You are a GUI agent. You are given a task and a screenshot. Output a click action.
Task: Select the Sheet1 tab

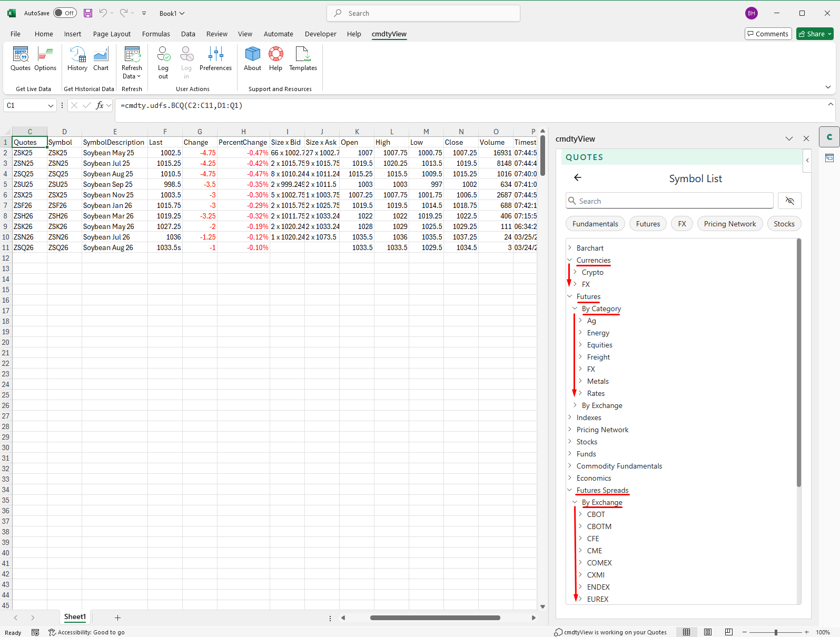pos(75,617)
